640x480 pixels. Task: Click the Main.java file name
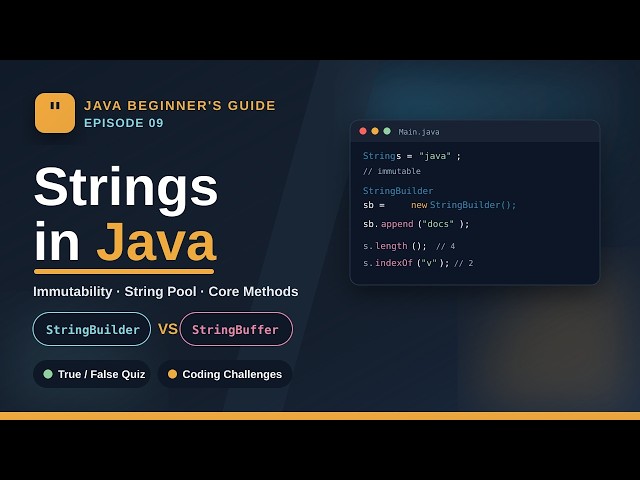pyautogui.click(x=419, y=132)
